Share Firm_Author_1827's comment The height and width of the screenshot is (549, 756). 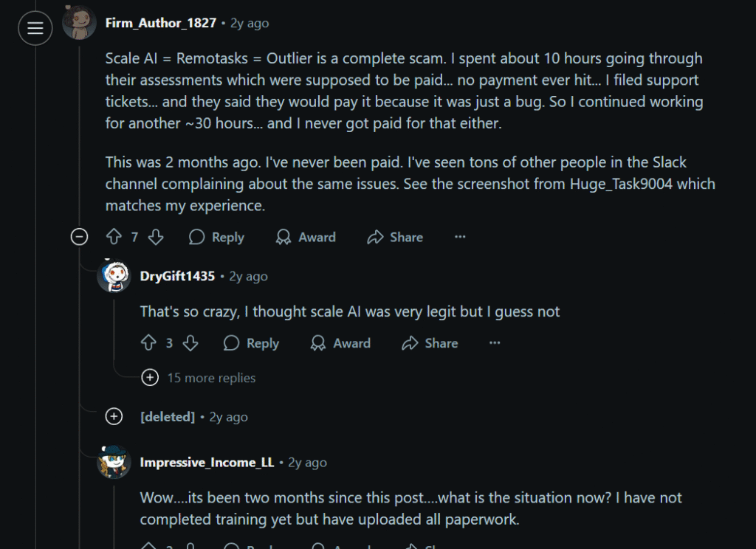click(x=396, y=237)
